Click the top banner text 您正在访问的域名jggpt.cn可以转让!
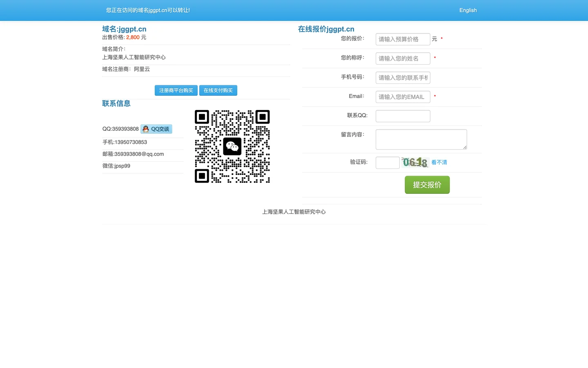 coord(148,10)
